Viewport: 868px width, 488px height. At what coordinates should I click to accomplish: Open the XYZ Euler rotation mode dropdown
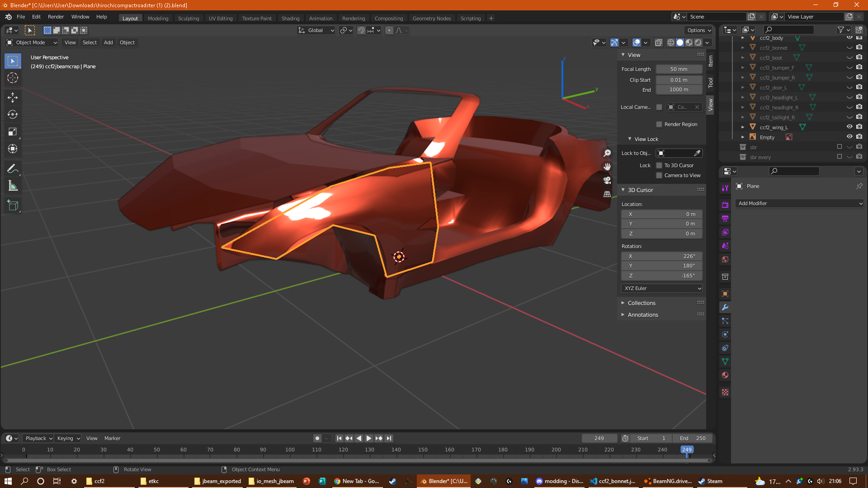(662, 288)
